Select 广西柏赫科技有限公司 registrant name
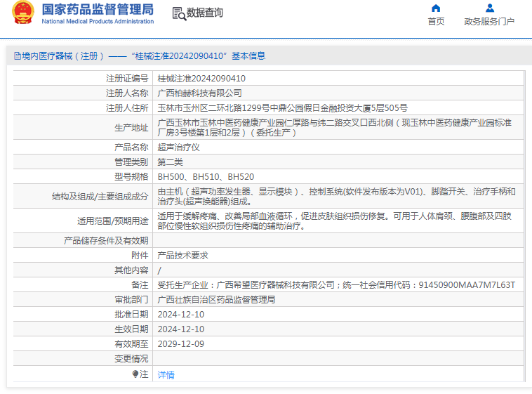This screenshot has height=394, width=532. 199,93
